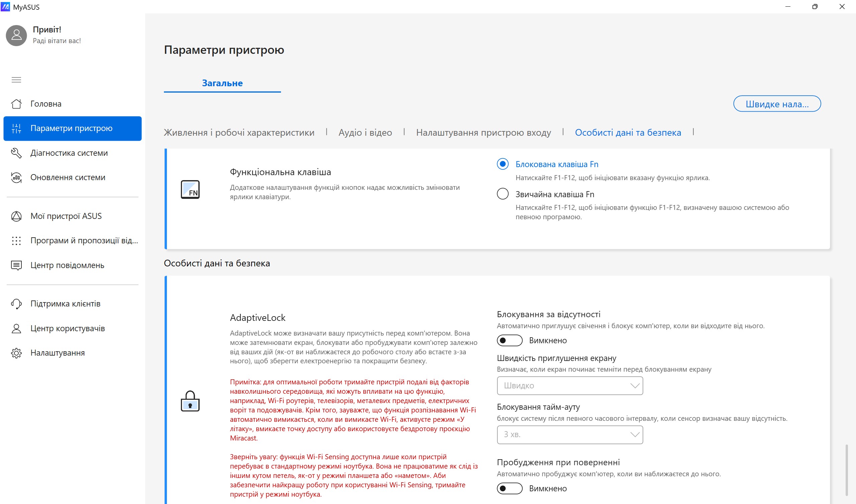Viewport: 856px width, 504px height.
Task: Open Оновлення системи icon
Action: 16,177
